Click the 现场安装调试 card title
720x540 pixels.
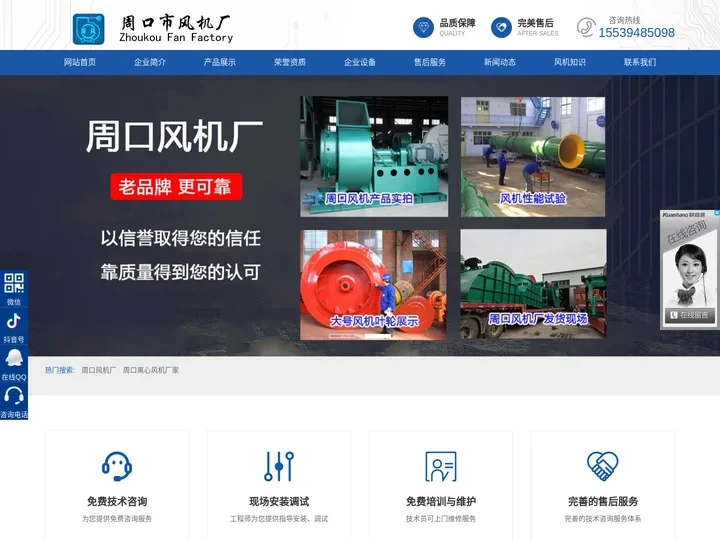pos(279,501)
